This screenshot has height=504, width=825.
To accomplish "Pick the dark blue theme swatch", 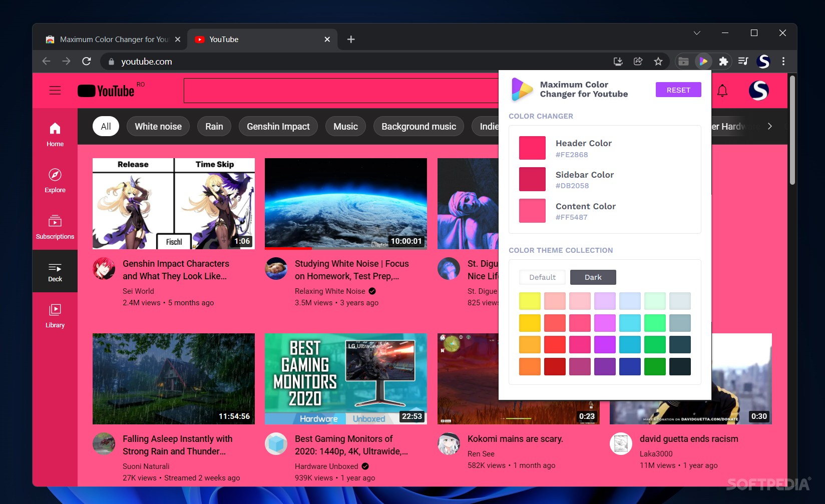I will 630,366.
